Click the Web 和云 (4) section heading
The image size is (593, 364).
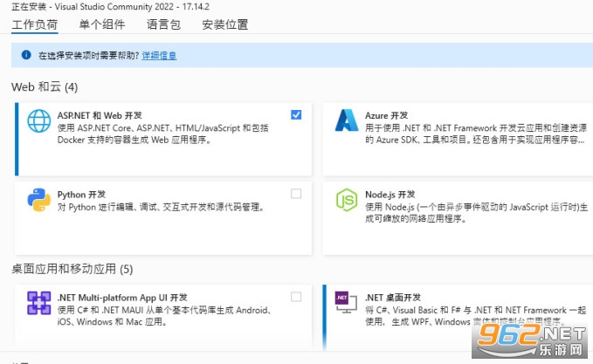(x=45, y=87)
